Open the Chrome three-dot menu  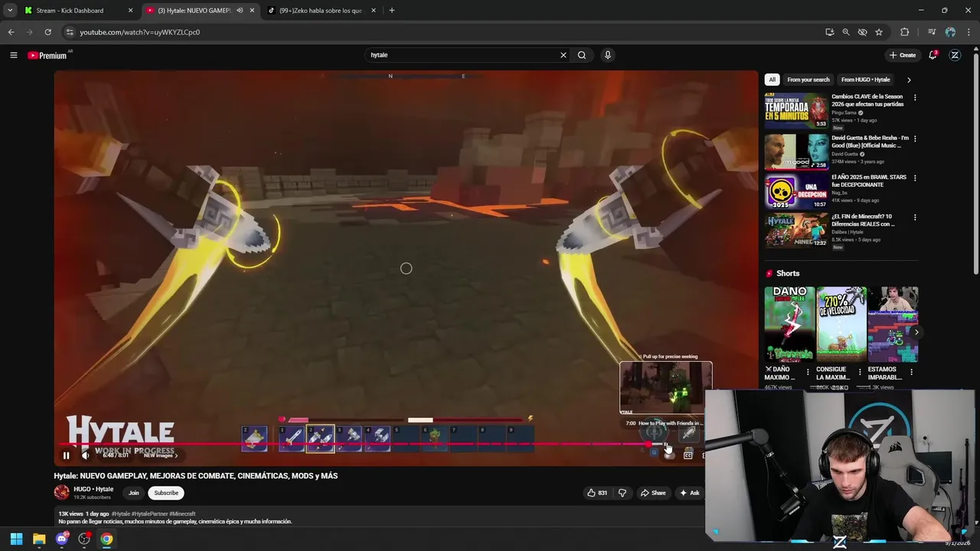[x=968, y=32]
